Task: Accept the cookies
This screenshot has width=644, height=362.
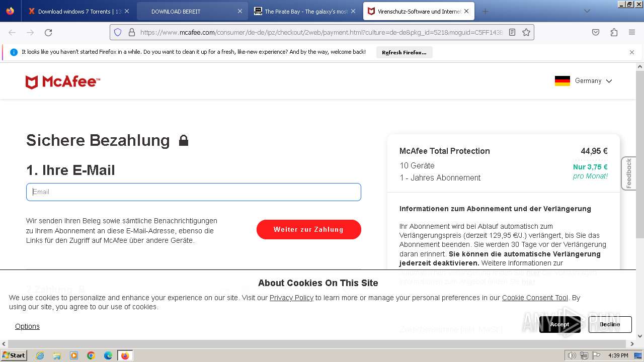Action: pos(559,324)
